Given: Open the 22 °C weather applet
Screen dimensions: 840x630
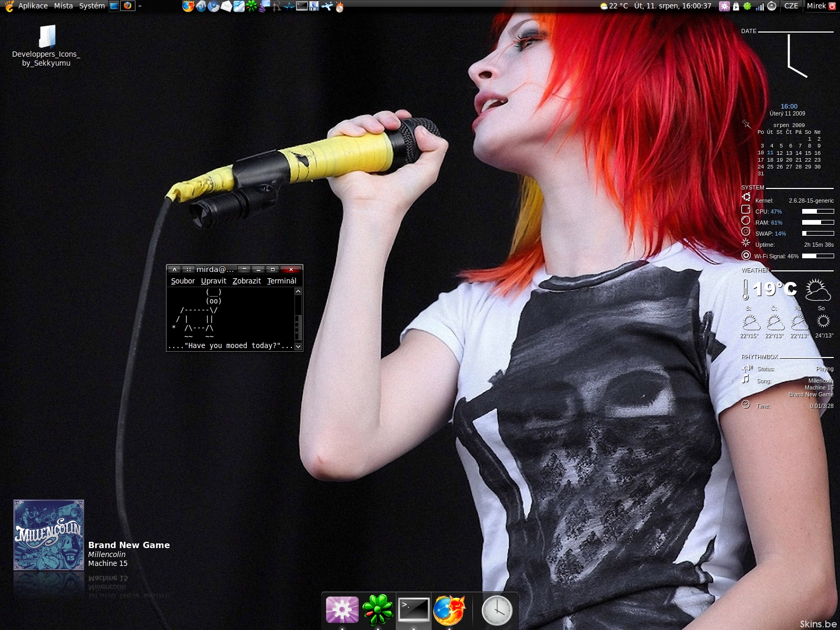Looking at the screenshot, I should [614, 6].
